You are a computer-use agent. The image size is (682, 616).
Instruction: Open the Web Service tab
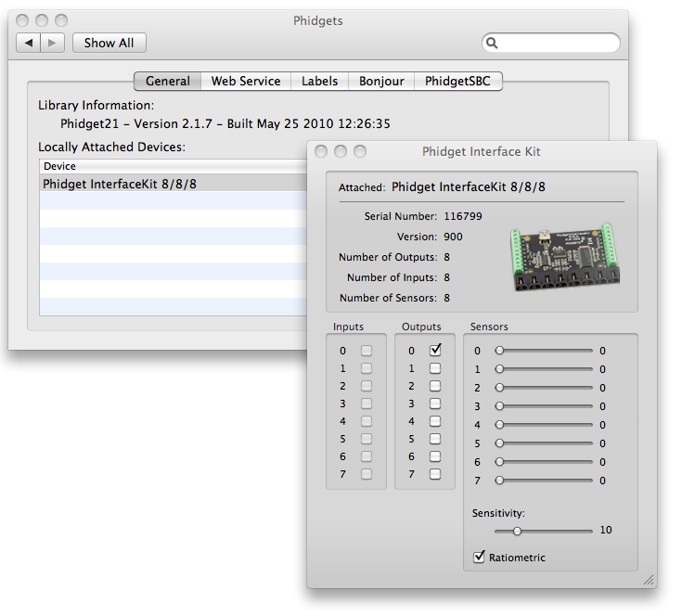pos(246,82)
